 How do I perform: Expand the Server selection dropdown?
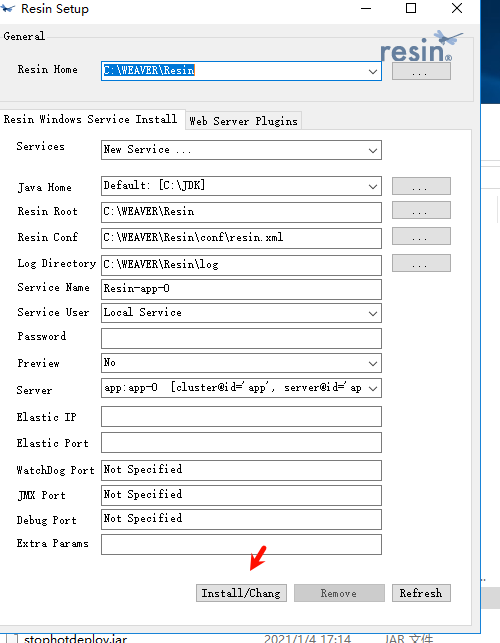click(x=372, y=388)
